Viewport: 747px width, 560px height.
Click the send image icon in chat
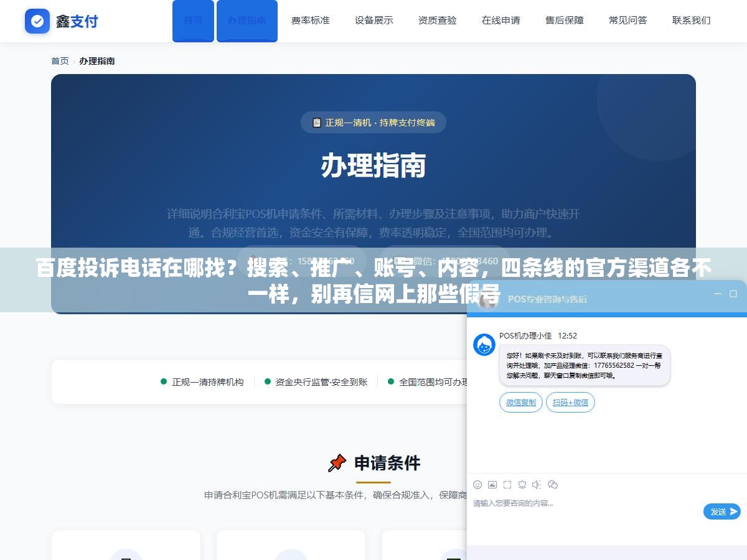[492, 485]
